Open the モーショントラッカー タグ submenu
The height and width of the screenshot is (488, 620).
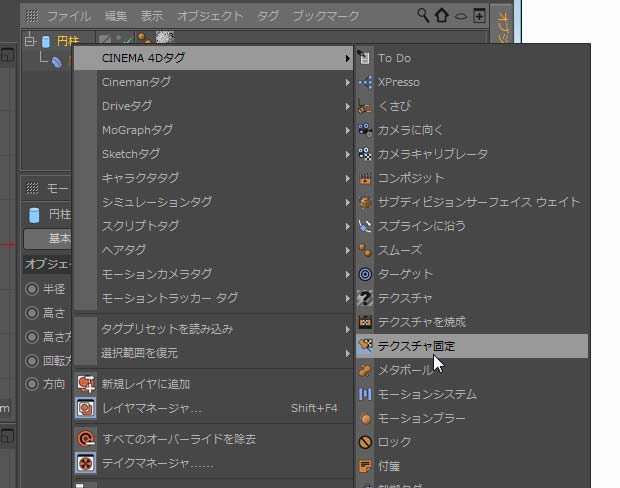[214, 298]
